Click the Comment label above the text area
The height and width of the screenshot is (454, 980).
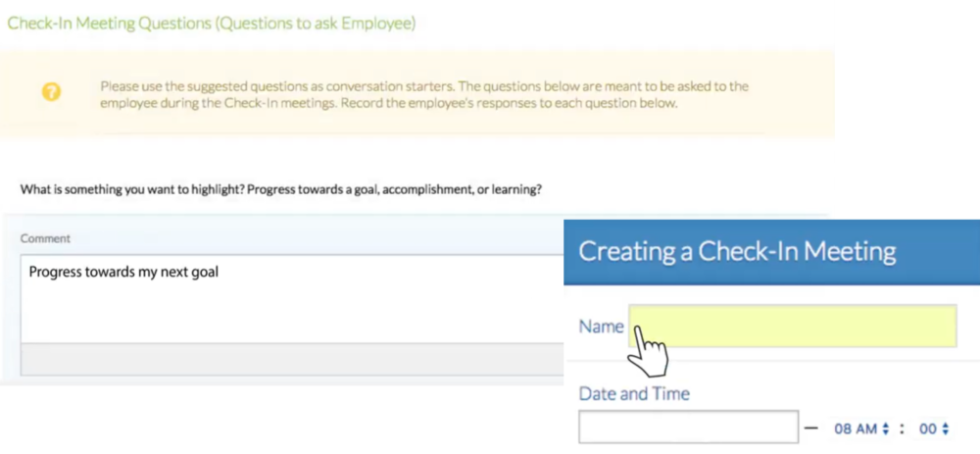(x=45, y=238)
